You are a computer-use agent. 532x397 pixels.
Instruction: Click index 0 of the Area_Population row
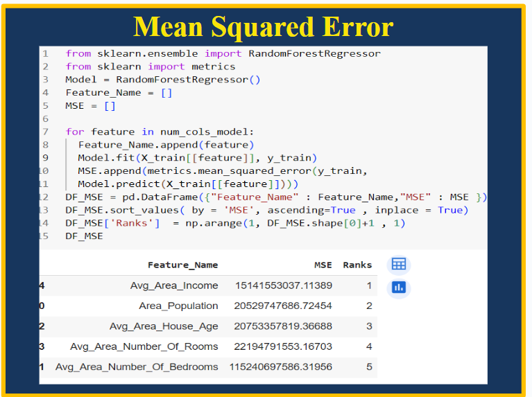coord(42,306)
